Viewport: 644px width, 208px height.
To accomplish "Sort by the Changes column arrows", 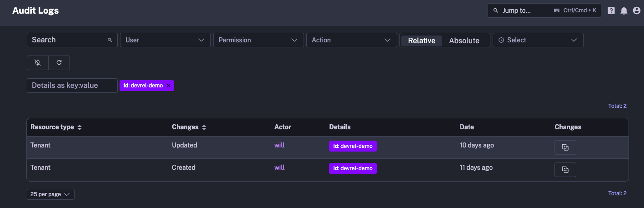I will [204, 127].
